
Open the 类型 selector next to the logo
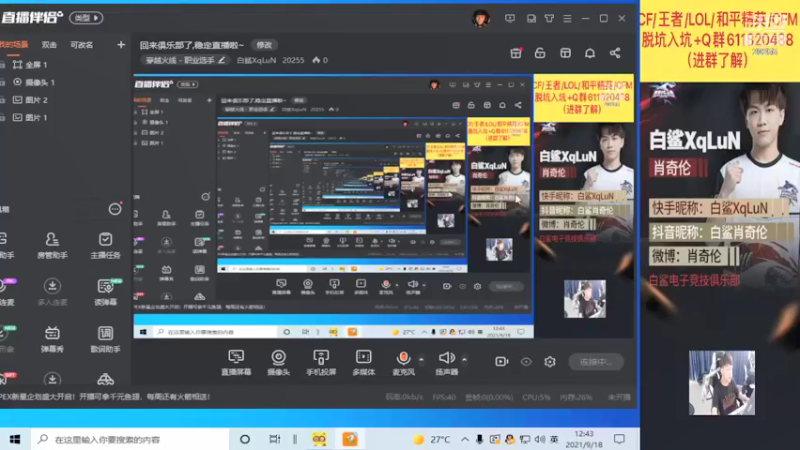click(86, 18)
